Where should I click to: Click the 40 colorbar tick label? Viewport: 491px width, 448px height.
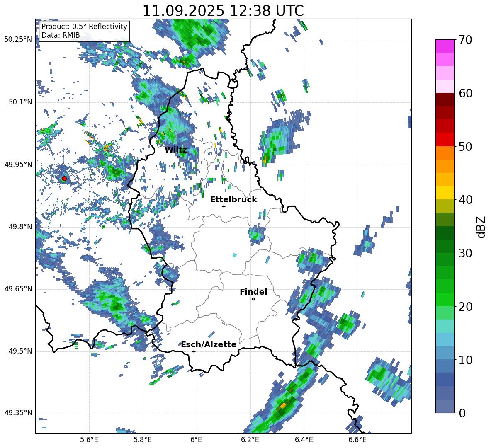465,200
